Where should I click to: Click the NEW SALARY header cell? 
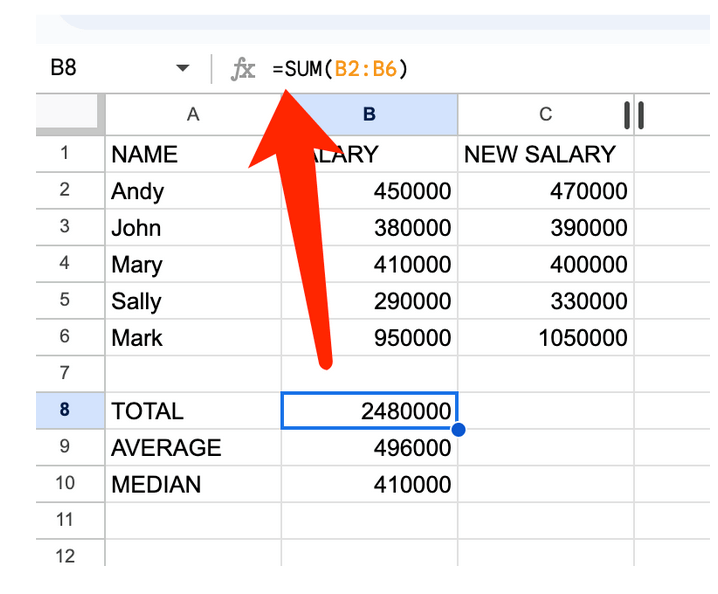[x=545, y=154]
